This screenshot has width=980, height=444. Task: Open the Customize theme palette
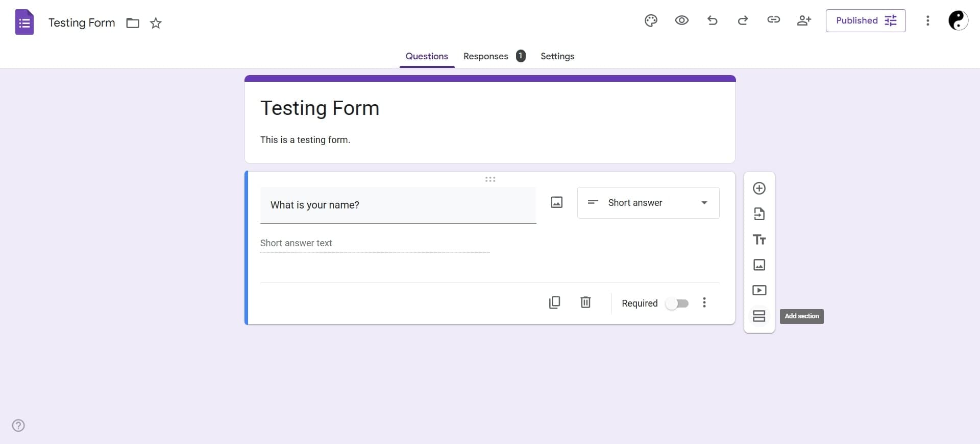651,20
